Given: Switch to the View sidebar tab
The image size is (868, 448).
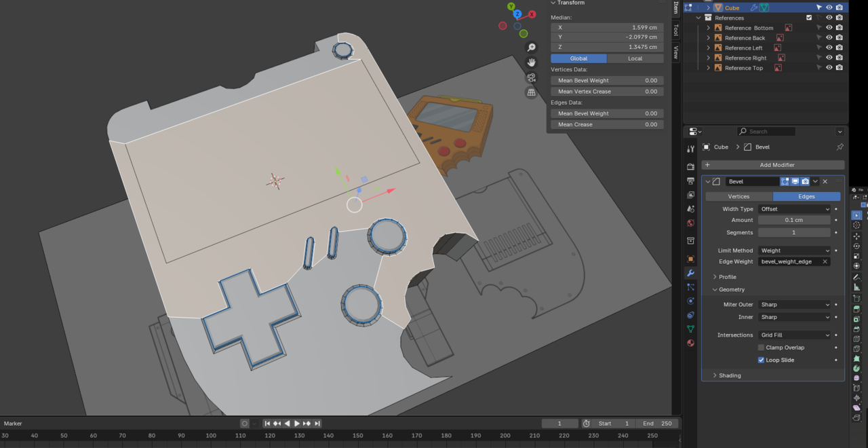Looking at the screenshot, I should (x=676, y=50).
